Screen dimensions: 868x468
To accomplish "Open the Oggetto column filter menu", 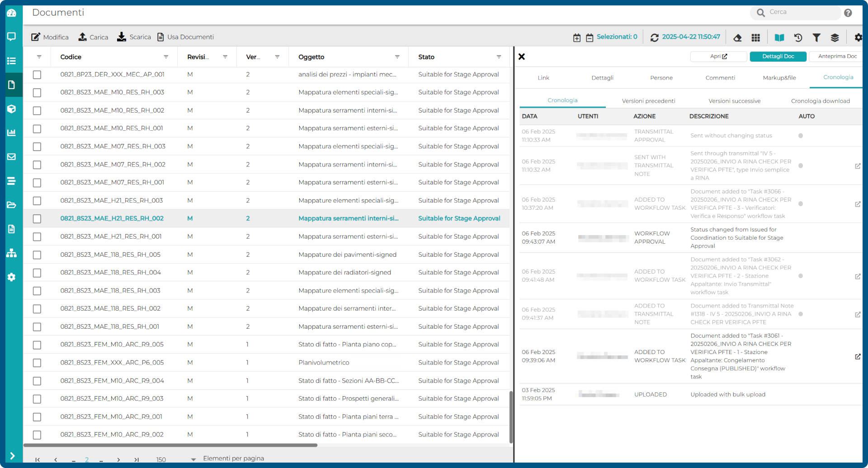I will click(x=397, y=57).
